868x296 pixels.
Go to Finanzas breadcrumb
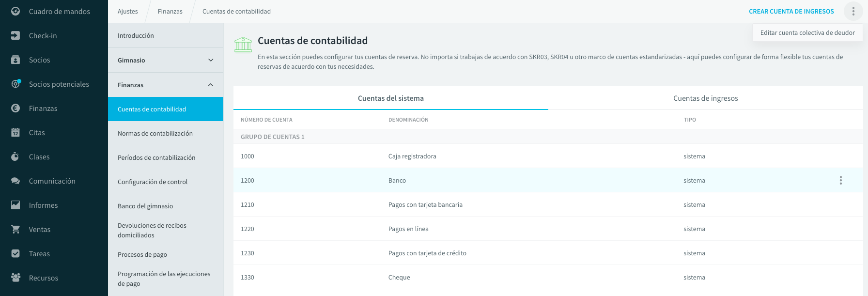pyautogui.click(x=170, y=11)
